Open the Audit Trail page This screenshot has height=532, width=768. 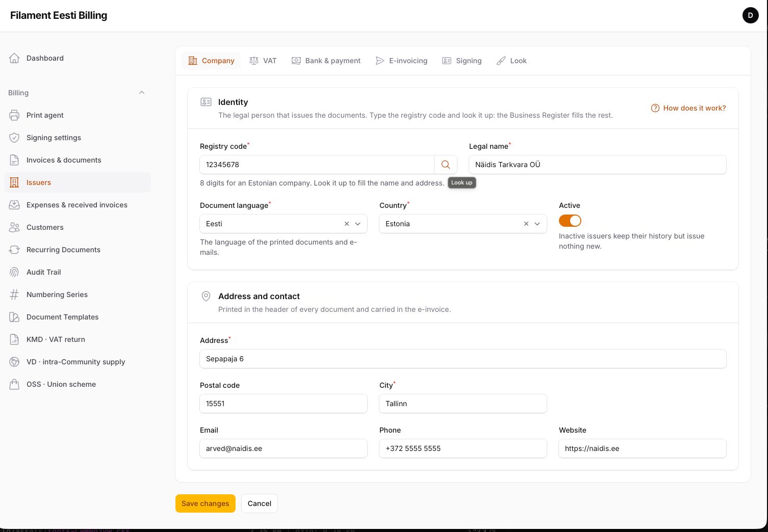[x=78, y=272]
